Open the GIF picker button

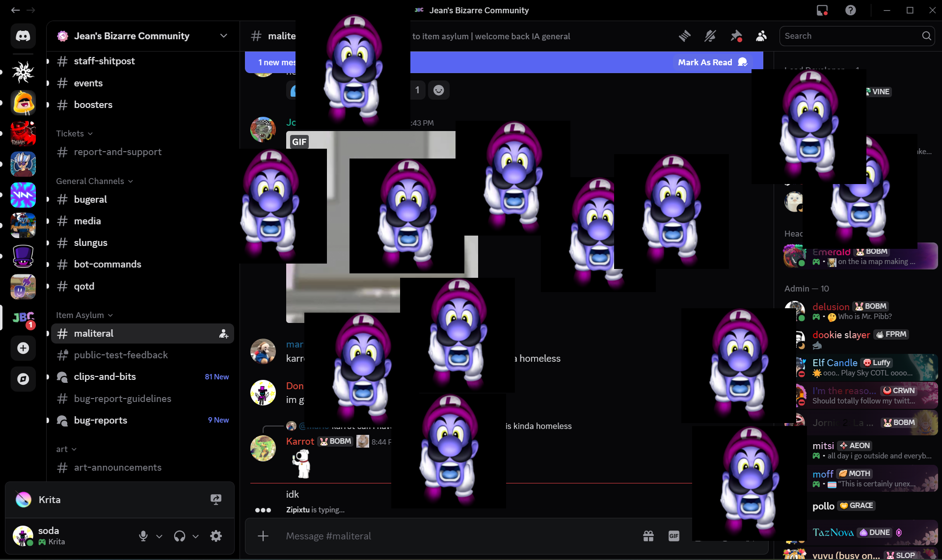[x=674, y=536]
